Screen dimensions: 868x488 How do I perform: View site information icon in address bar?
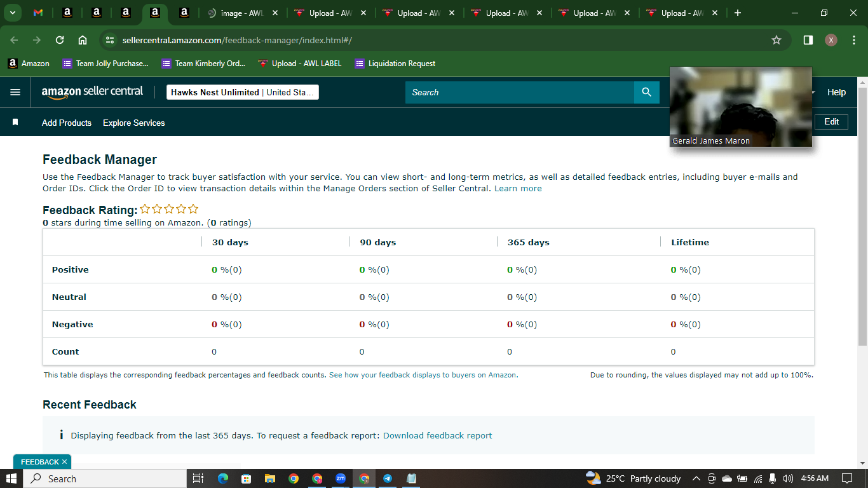pos(110,40)
